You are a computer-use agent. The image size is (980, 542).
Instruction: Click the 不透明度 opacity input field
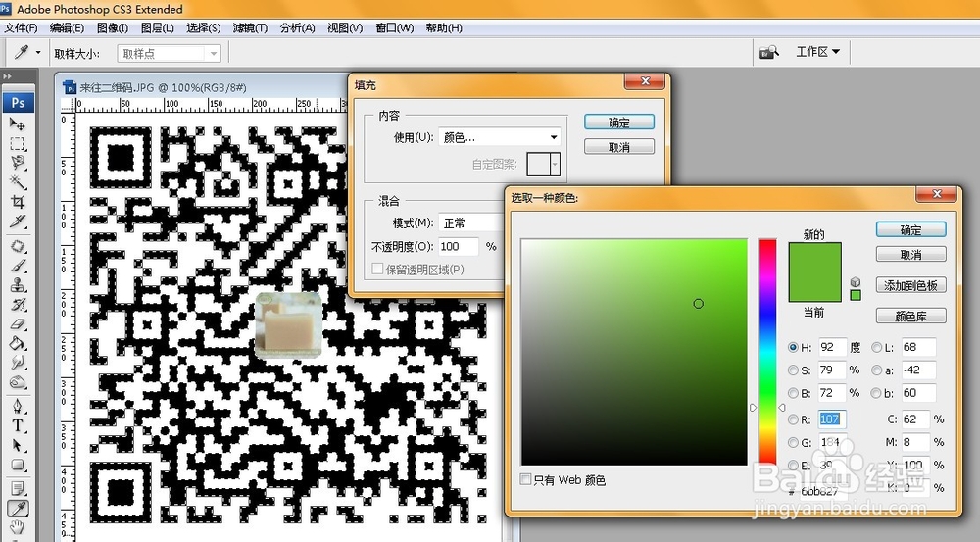(x=458, y=246)
